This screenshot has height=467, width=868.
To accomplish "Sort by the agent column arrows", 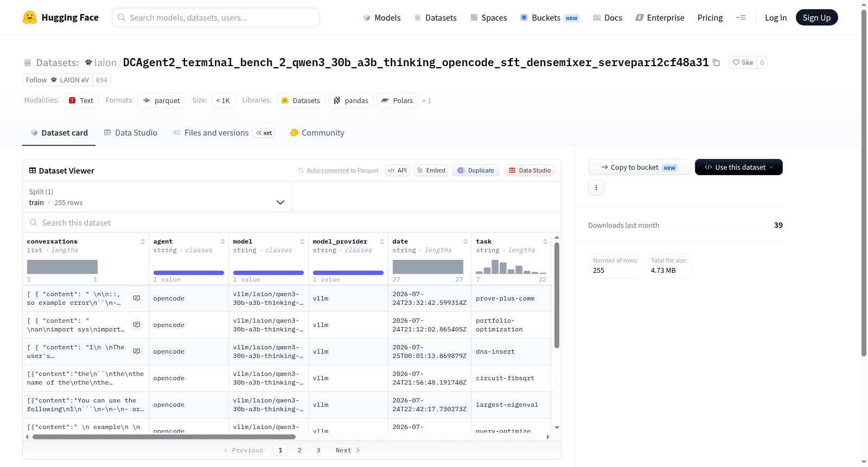I will (222, 241).
